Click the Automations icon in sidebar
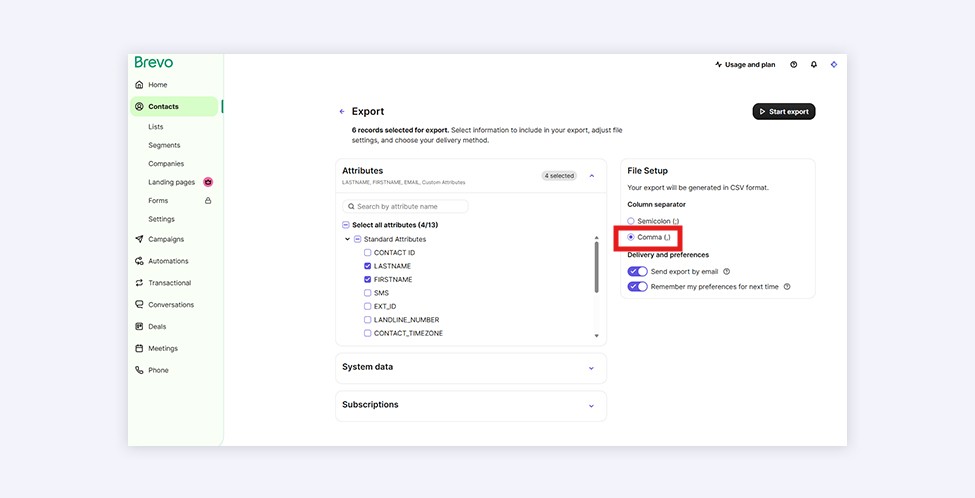 pos(139,261)
